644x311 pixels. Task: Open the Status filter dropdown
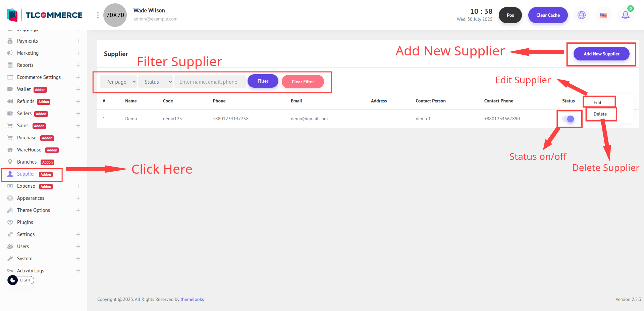(156, 82)
